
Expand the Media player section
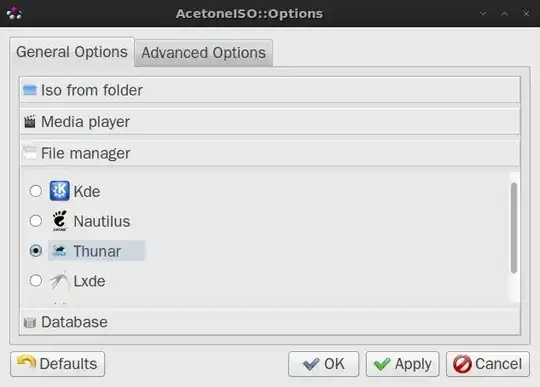point(270,122)
